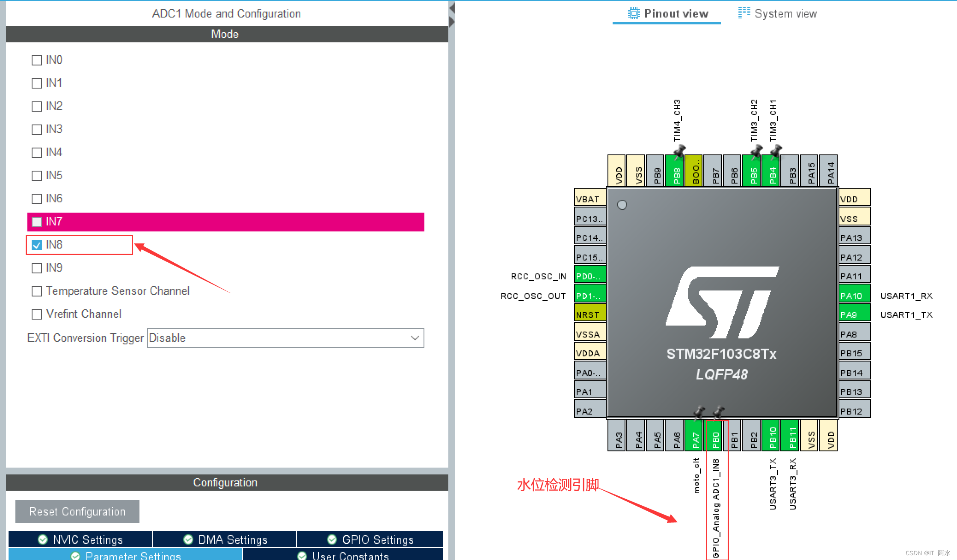Click the moto_clt pin label
The height and width of the screenshot is (560, 957).
[x=696, y=476]
